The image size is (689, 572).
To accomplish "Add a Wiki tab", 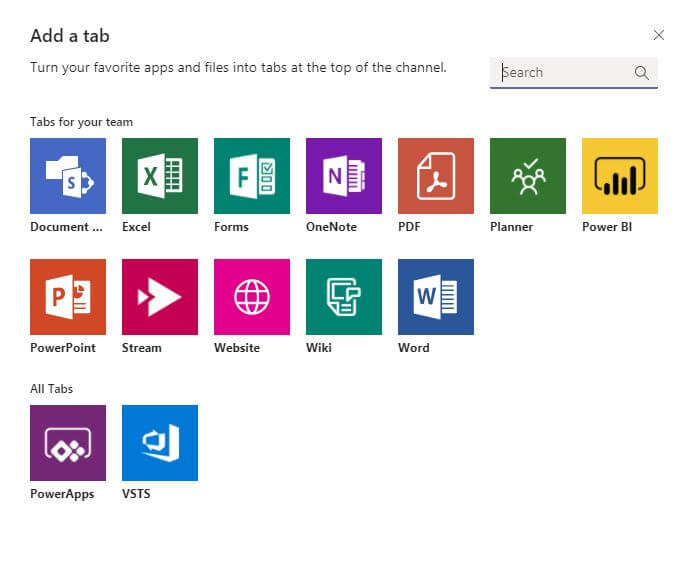I will click(344, 297).
